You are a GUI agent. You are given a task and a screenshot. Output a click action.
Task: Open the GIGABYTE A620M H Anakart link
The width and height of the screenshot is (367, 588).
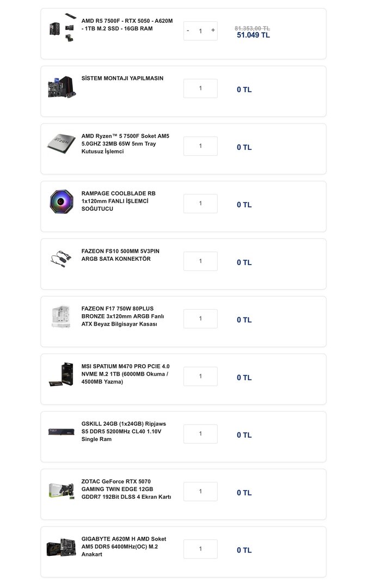point(124,547)
